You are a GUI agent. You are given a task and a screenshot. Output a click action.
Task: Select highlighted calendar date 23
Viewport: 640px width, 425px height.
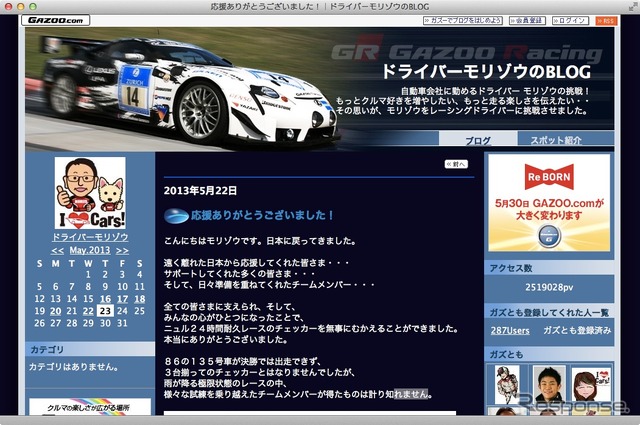pyautogui.click(x=105, y=311)
